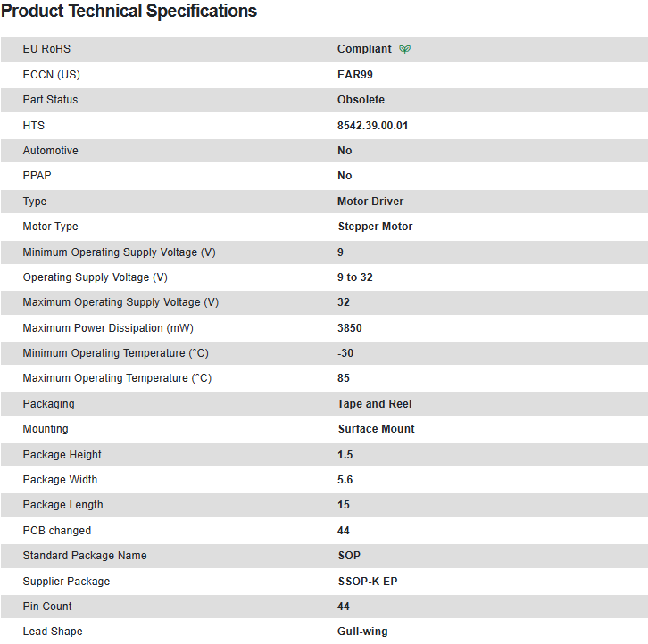The height and width of the screenshot is (644, 648).
Task: Click the EAR99 ECCN value
Action: pyautogui.click(x=355, y=75)
